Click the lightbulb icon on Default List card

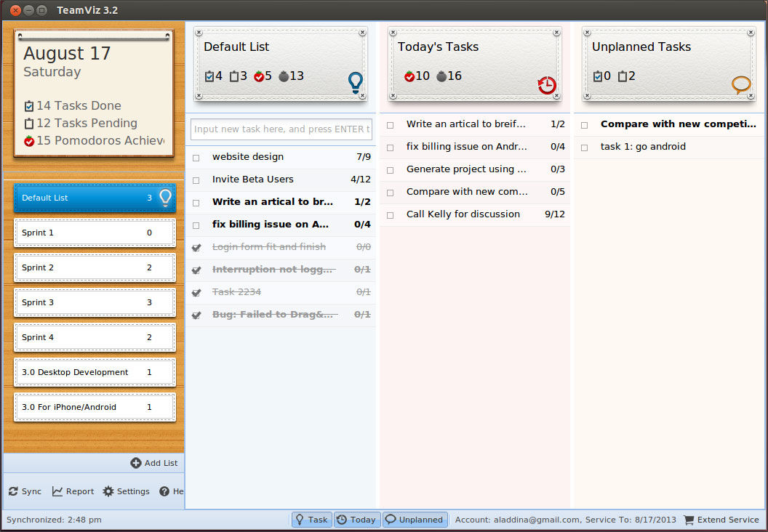[x=355, y=82]
